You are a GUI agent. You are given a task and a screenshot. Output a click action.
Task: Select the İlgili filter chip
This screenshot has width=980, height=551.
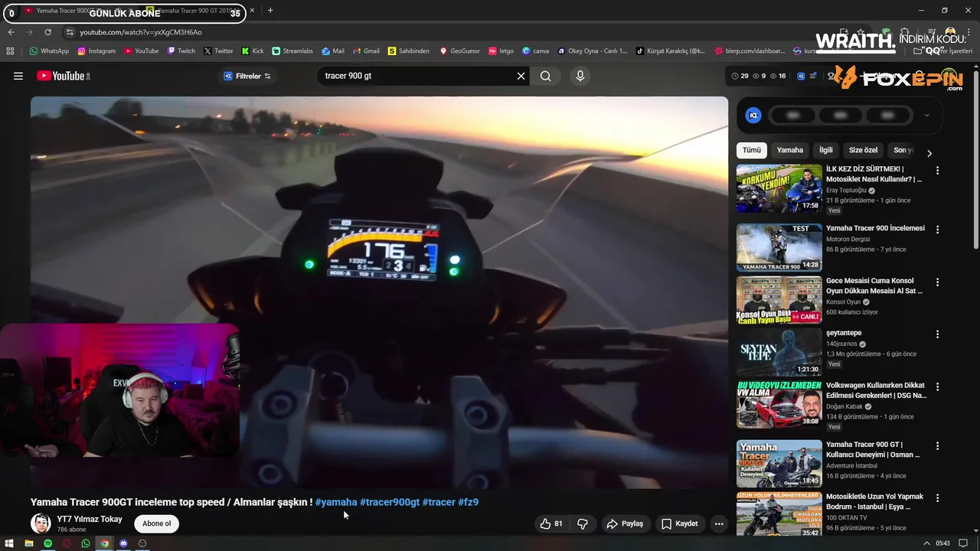coord(826,150)
